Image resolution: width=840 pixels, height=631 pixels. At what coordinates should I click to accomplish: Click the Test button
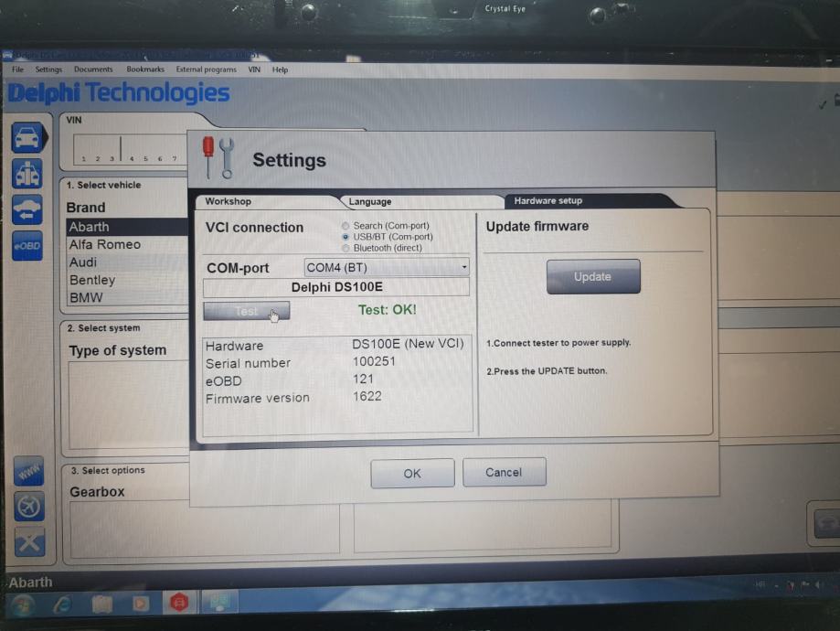tap(247, 311)
